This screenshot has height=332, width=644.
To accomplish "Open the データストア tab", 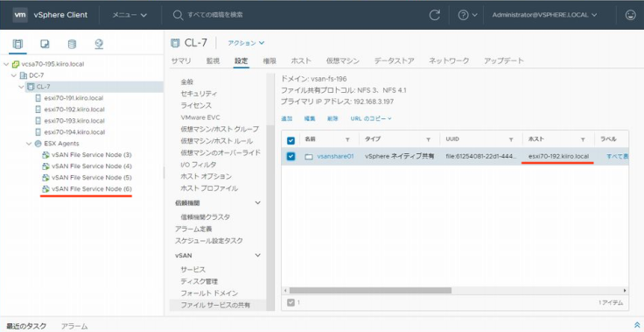I will pos(394,61).
